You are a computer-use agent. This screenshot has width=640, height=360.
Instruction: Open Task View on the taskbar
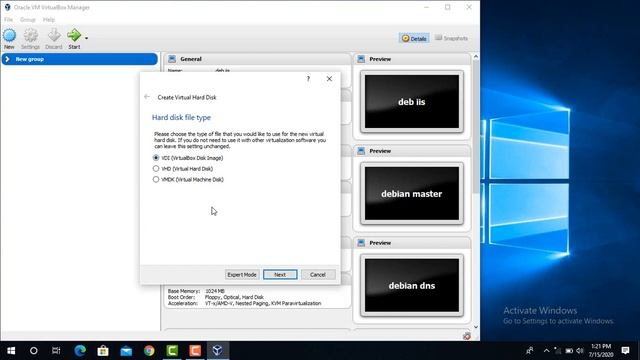click(x=56, y=351)
